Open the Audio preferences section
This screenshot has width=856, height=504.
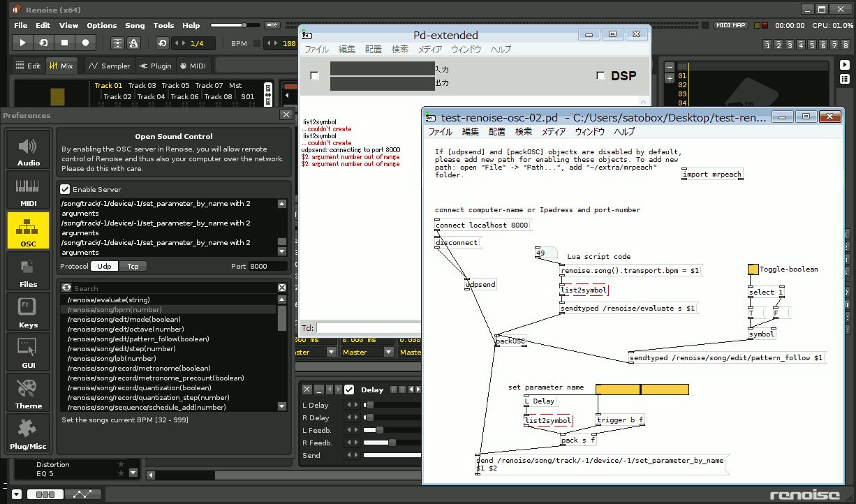pyautogui.click(x=28, y=150)
